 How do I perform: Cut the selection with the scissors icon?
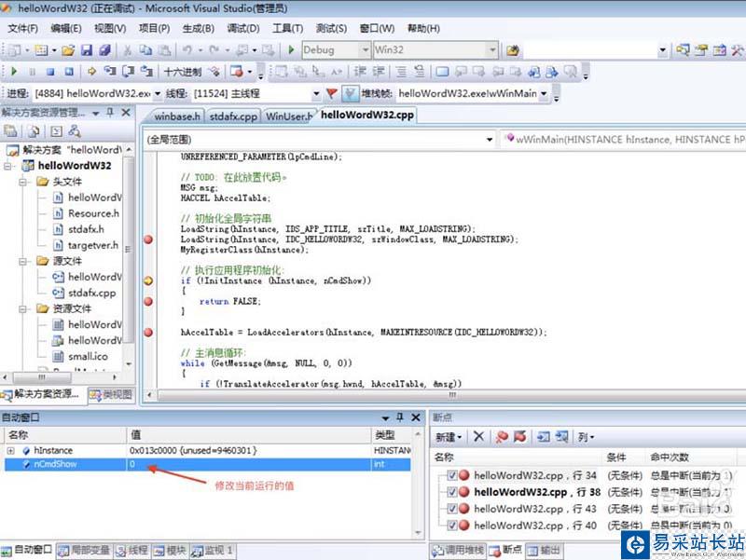click(x=127, y=50)
